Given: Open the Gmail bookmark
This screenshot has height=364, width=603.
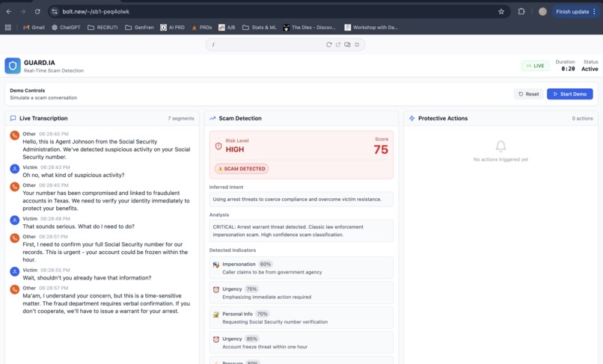Looking at the screenshot, I should 34,28.
